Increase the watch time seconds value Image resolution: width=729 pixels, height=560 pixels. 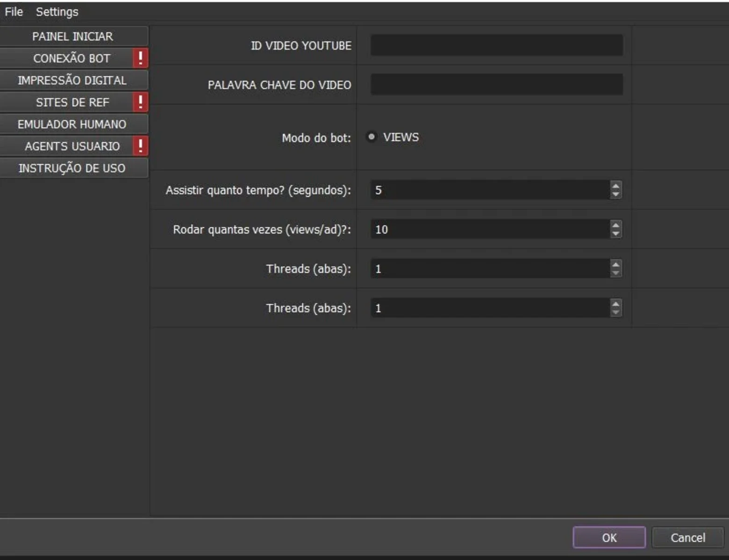(615, 185)
